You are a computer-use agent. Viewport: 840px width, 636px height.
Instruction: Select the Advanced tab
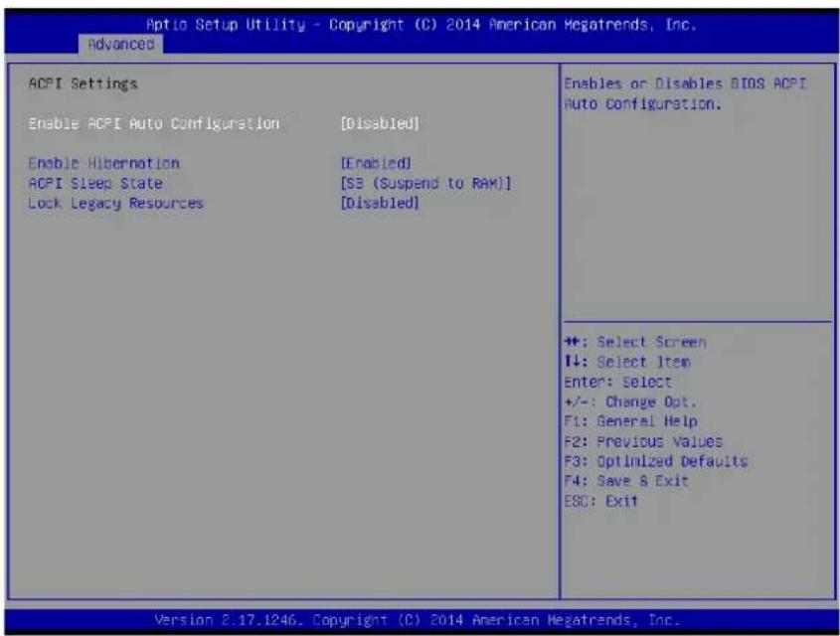click(x=121, y=44)
